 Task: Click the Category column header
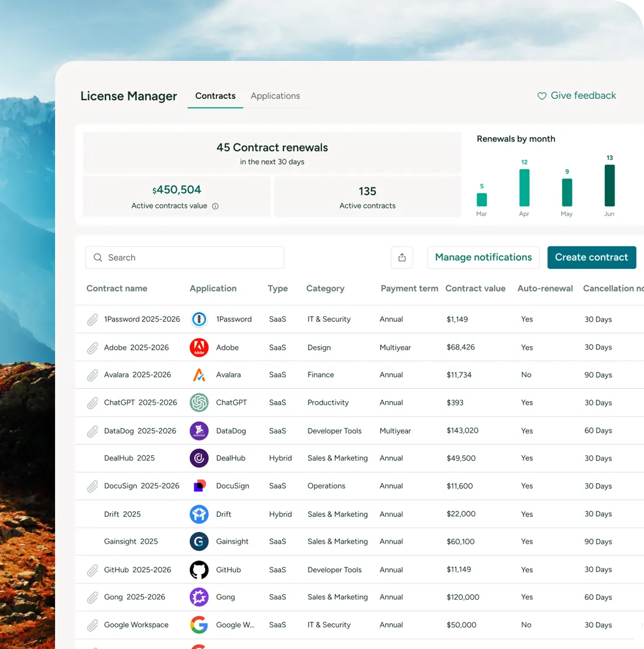coord(326,289)
